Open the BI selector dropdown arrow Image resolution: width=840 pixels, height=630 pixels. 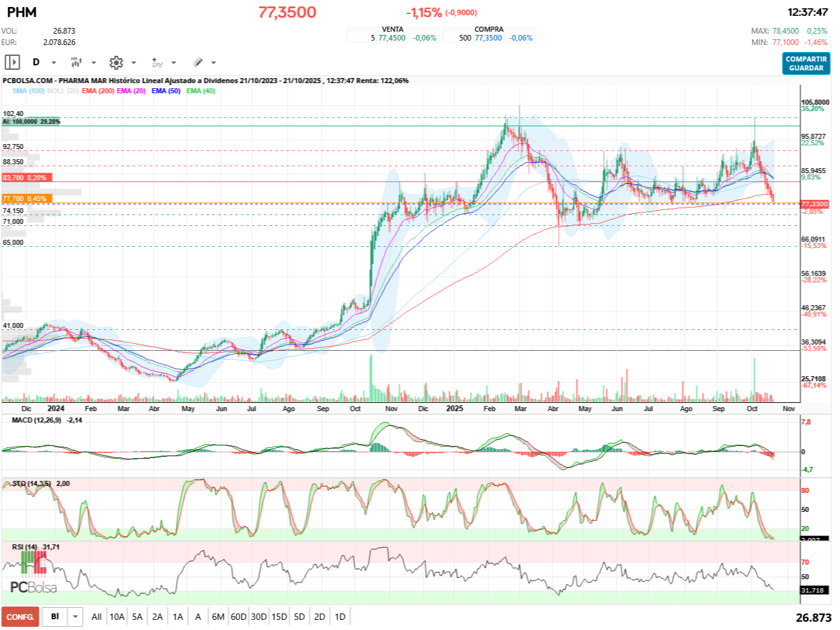(x=75, y=617)
